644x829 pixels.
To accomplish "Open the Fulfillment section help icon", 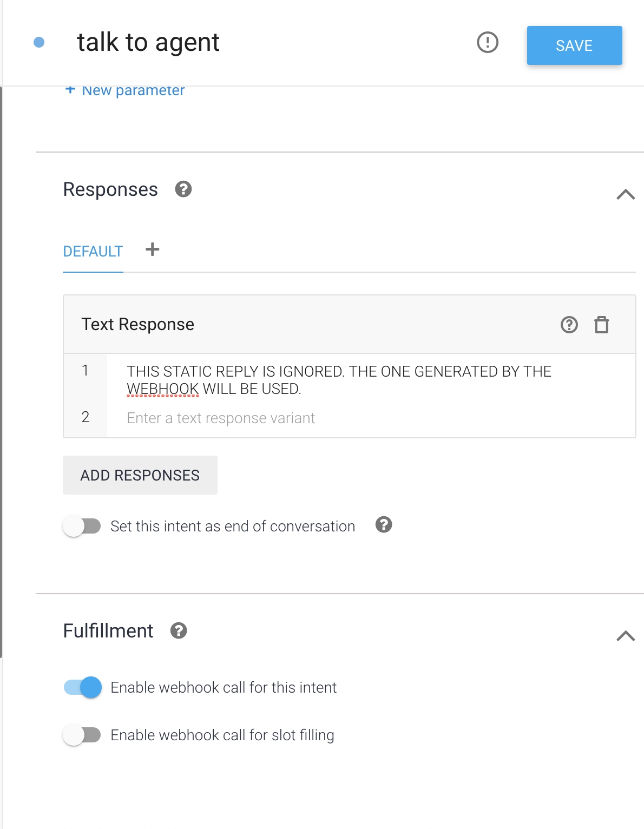I will click(x=179, y=630).
